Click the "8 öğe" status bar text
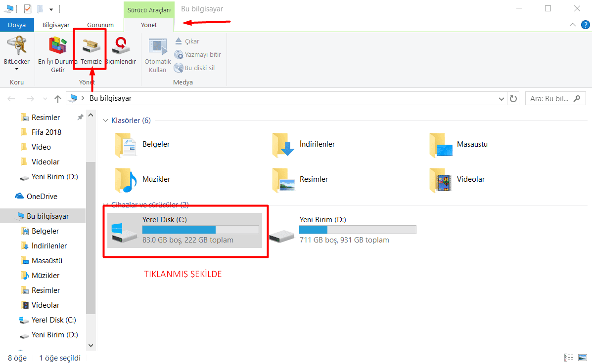 click(17, 358)
